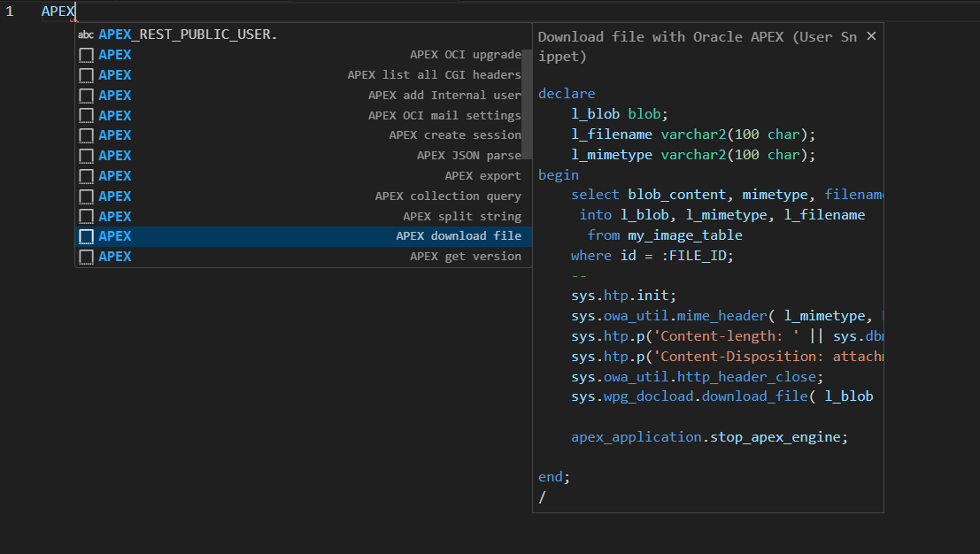Click snippet icon for APEX OCI mail settings

86,116
